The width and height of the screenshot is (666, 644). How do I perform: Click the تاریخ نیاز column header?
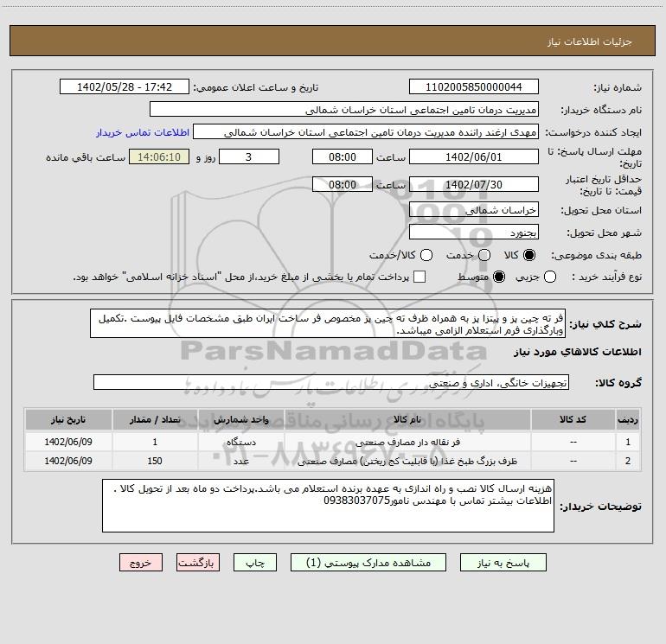tap(68, 420)
